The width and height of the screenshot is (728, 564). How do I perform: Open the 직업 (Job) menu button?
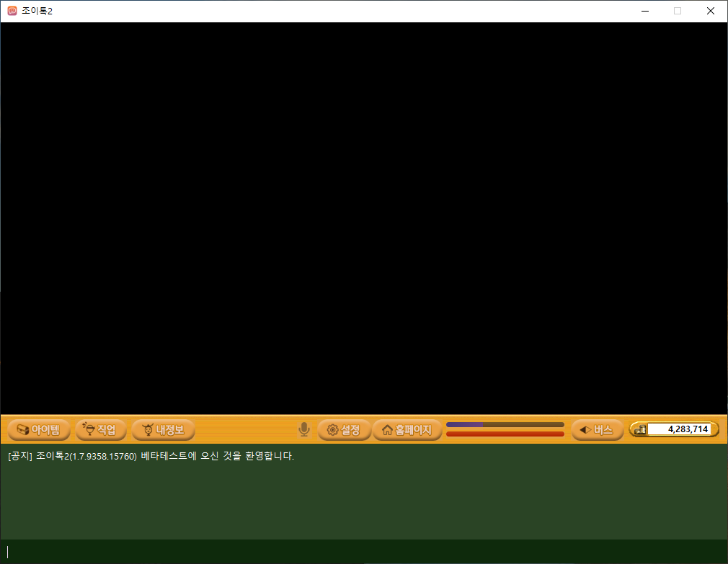(101, 430)
